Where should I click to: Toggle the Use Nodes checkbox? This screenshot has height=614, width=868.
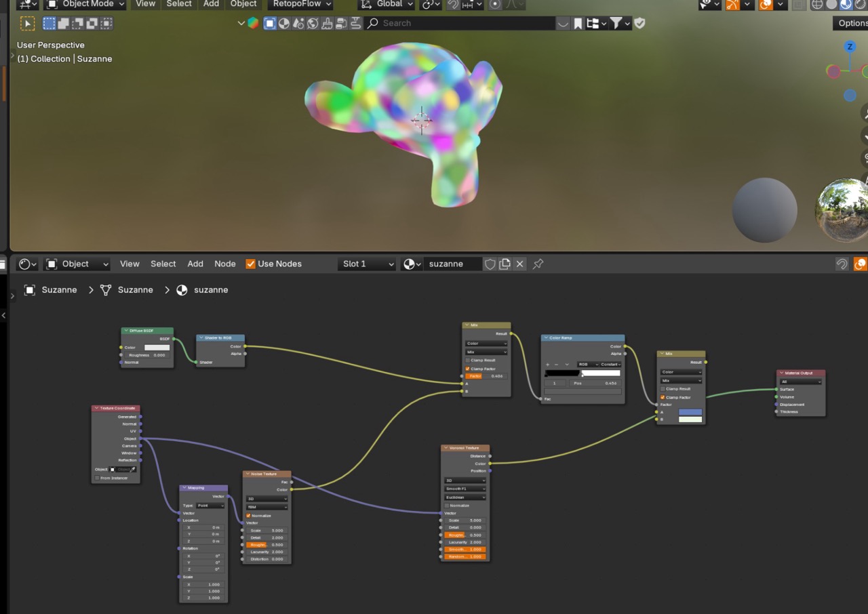250,264
